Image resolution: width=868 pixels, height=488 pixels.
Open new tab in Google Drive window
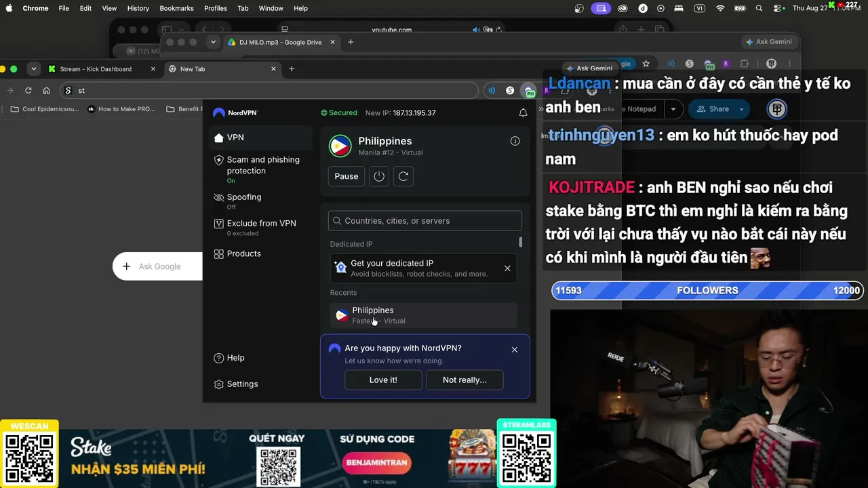[x=351, y=42]
